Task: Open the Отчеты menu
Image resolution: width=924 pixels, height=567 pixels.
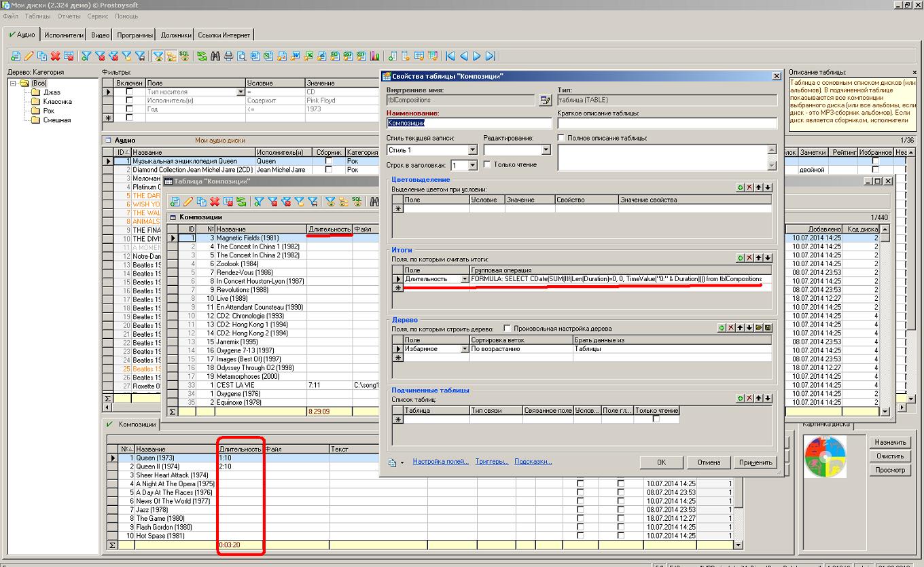Action: pos(69,16)
